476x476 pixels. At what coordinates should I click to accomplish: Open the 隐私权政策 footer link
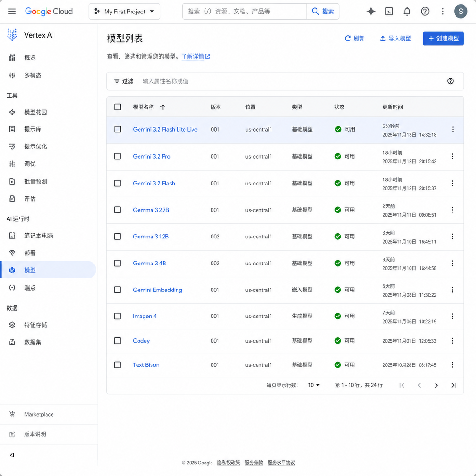coord(228,463)
